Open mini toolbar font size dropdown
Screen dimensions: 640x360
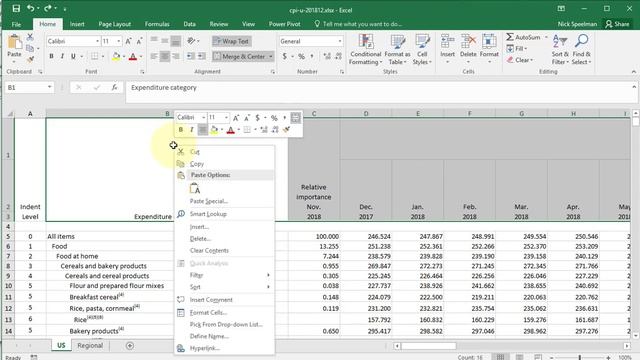[x=226, y=118]
